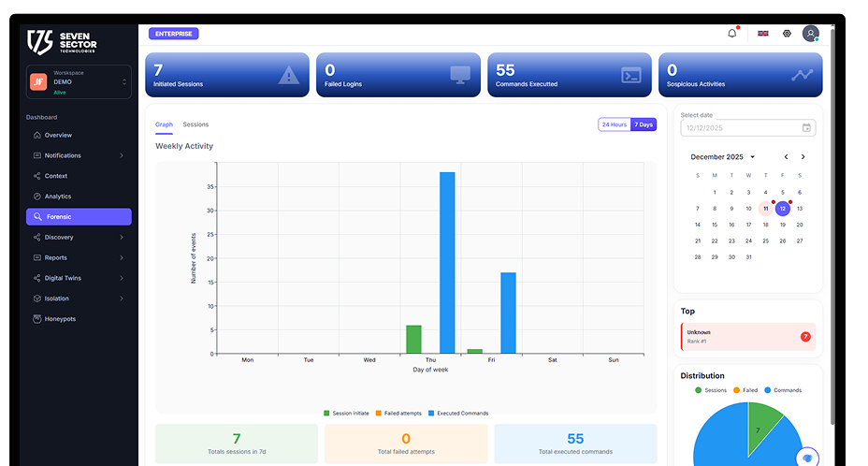The height and width of the screenshot is (466, 868).
Task: Open the user profile avatar
Action: click(x=811, y=34)
